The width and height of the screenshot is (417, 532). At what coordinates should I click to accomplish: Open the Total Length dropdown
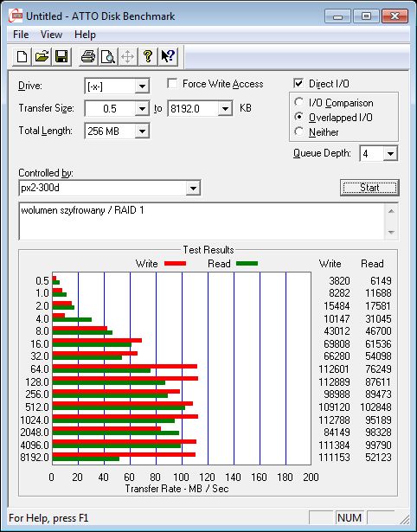(x=142, y=131)
